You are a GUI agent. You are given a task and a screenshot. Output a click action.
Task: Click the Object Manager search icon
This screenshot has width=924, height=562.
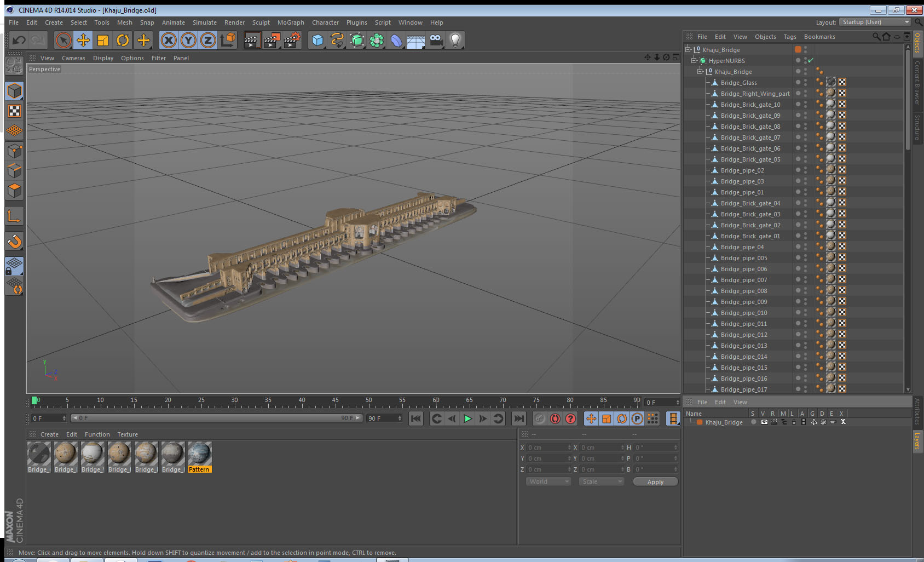(x=876, y=37)
